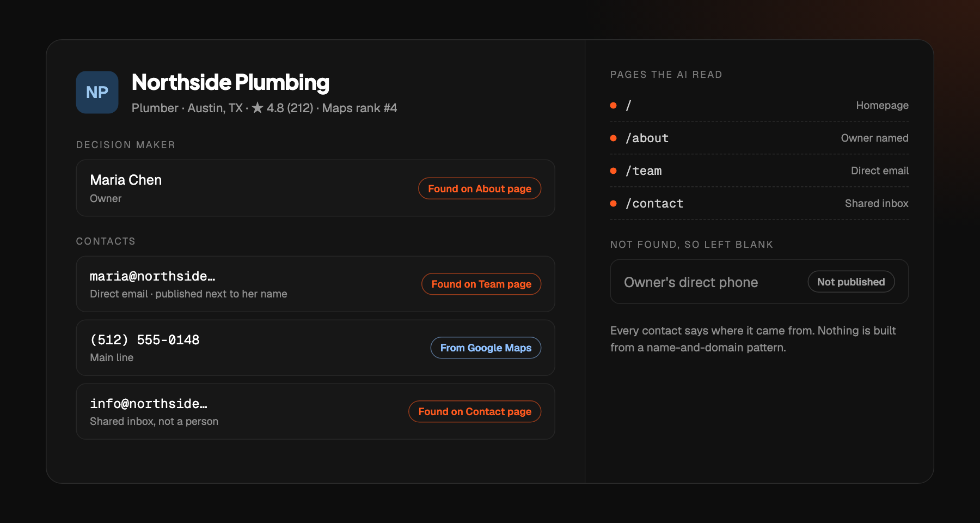The height and width of the screenshot is (523, 980).
Task: Click the Shared inbox label on the /contact row
Action: tap(877, 203)
